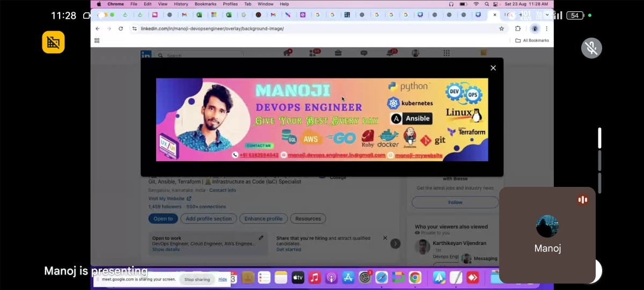Screen dimensions: 644x290
Task: Launch Apple TV from the dock
Action: pyautogui.click(x=298, y=278)
